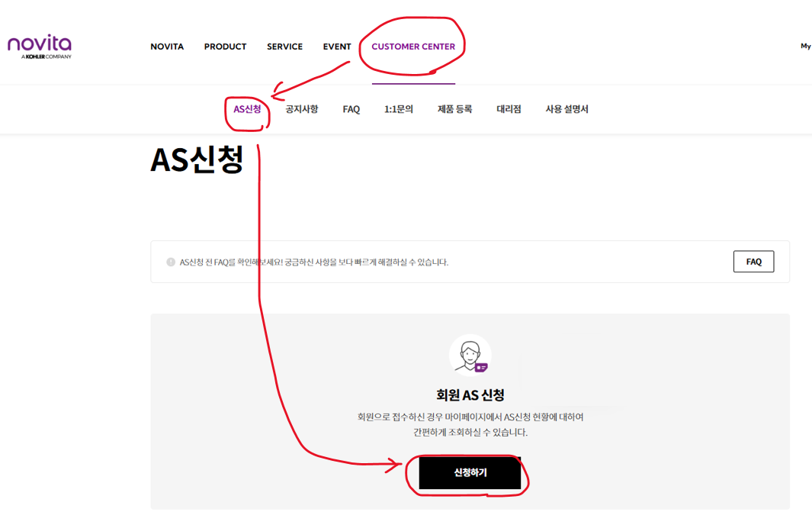
Task: Open the 제품 등록 tab
Action: pos(457,108)
